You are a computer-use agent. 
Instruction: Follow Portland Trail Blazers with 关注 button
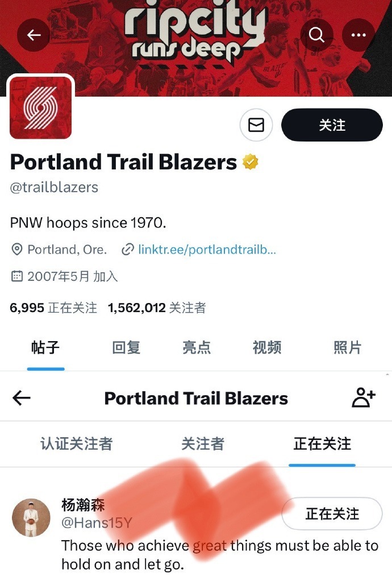(x=332, y=125)
